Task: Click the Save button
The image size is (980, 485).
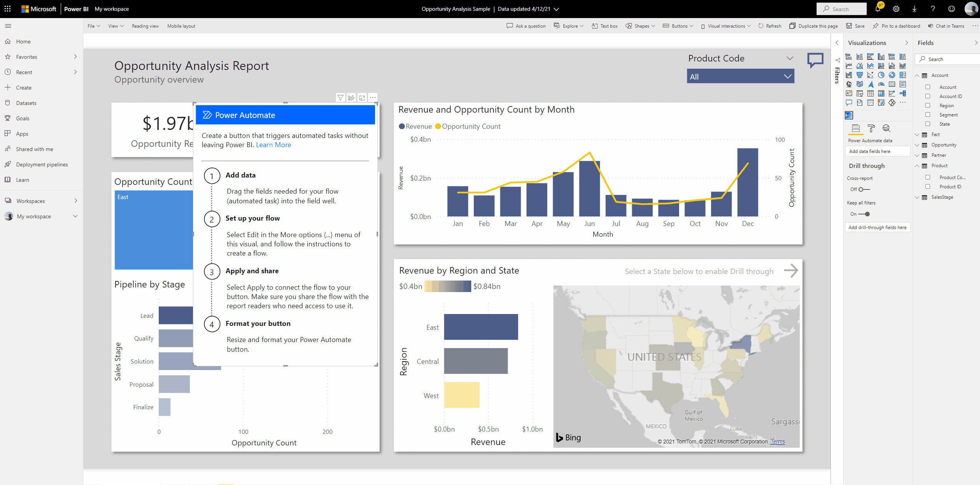Action: (x=855, y=26)
